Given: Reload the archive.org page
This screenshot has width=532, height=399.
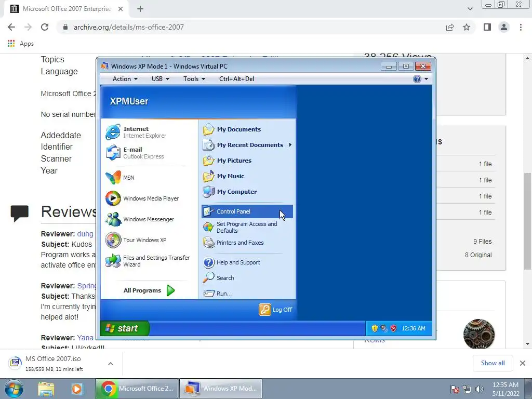Looking at the screenshot, I should (45, 27).
